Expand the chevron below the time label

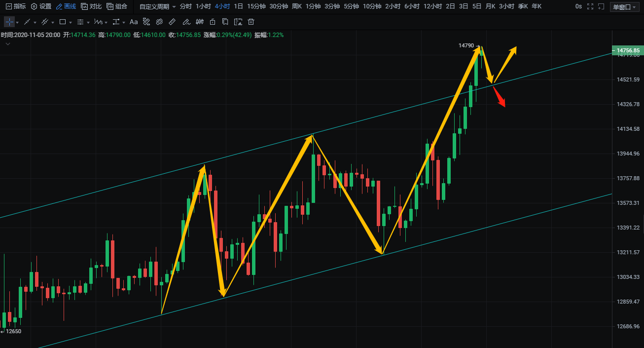(x=8, y=44)
